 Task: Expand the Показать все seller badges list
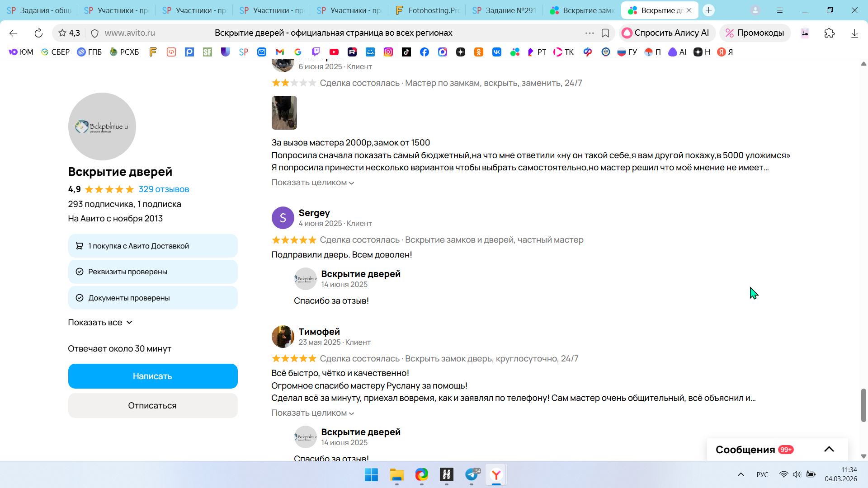[100, 323]
